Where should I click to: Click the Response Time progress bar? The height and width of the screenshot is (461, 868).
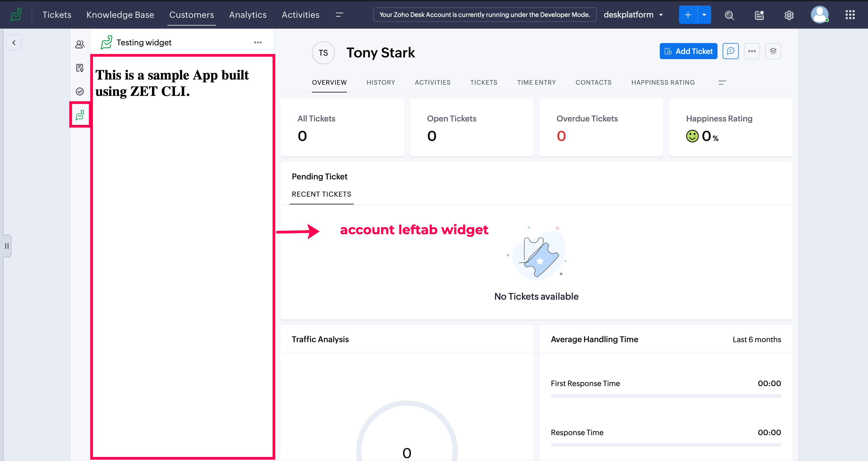[x=666, y=445]
